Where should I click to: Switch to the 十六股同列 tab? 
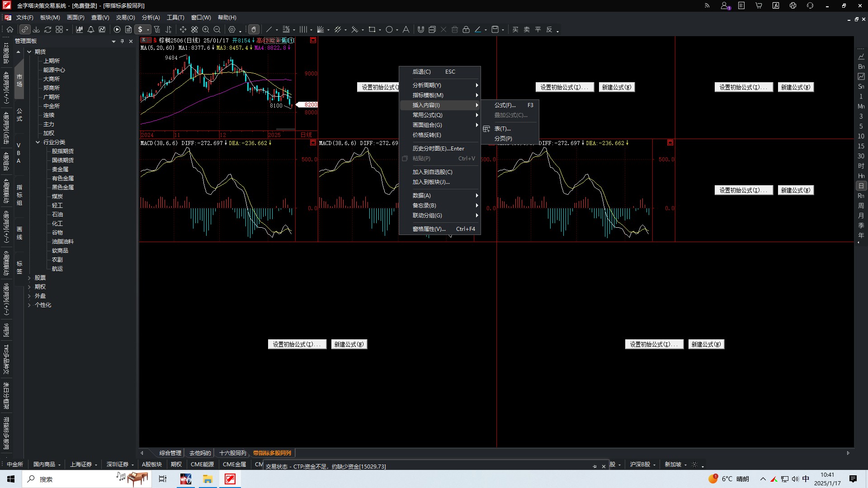pyautogui.click(x=232, y=453)
